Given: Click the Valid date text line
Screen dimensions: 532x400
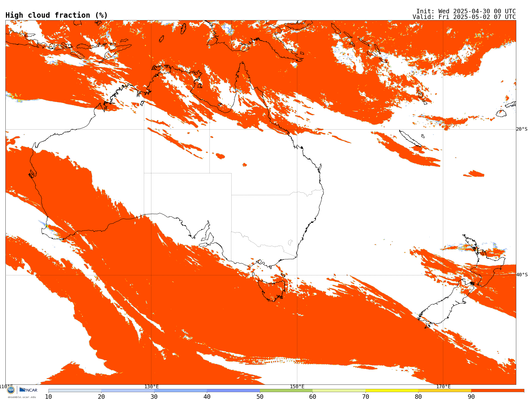Looking at the screenshot, I should (464, 17).
